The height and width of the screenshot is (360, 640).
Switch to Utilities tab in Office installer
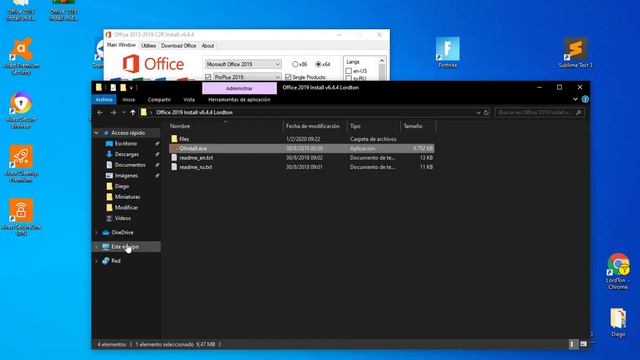coord(148,46)
